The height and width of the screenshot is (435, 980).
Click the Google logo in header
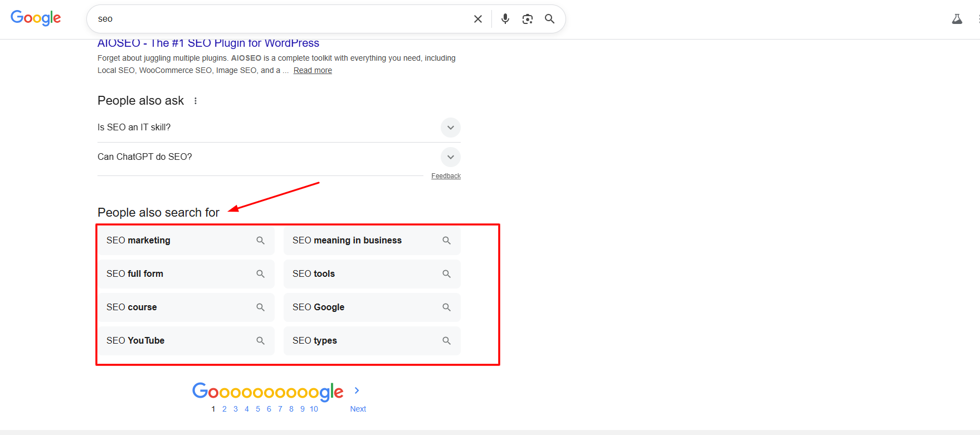[36, 18]
